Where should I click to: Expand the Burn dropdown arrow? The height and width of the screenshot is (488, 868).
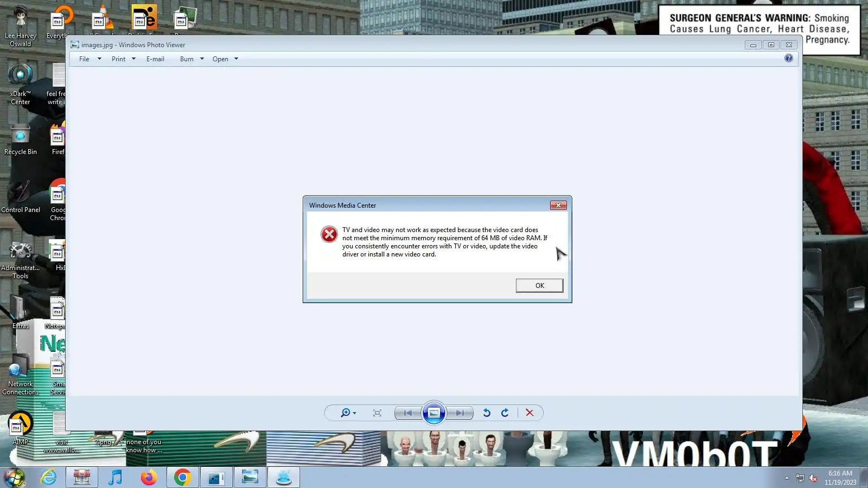[x=202, y=59]
